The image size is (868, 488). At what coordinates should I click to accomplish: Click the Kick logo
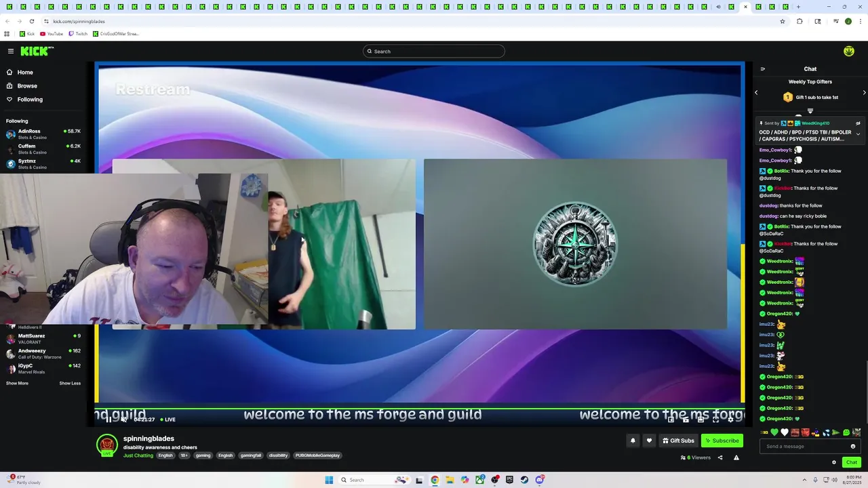[37, 51]
